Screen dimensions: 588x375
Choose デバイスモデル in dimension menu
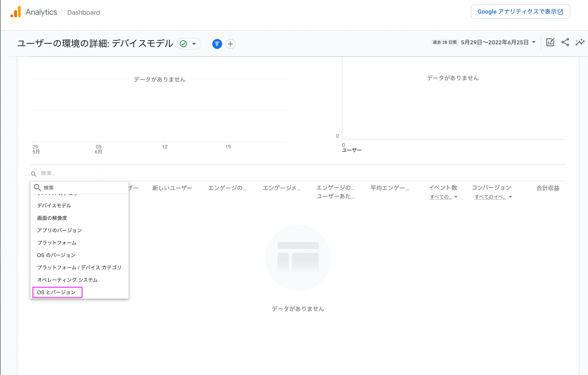(54, 205)
